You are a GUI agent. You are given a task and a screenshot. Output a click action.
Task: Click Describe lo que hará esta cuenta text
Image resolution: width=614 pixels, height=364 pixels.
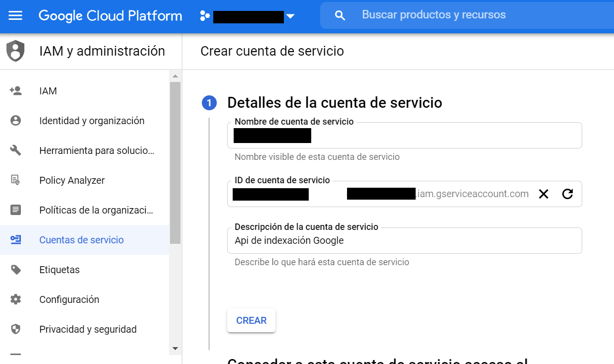pos(322,262)
